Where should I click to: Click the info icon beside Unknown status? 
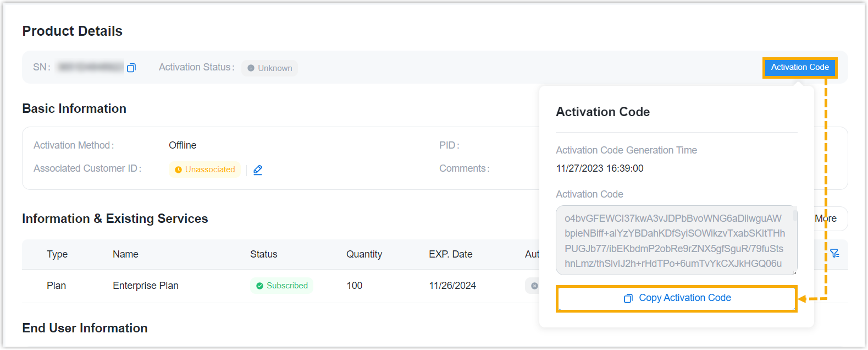point(251,68)
